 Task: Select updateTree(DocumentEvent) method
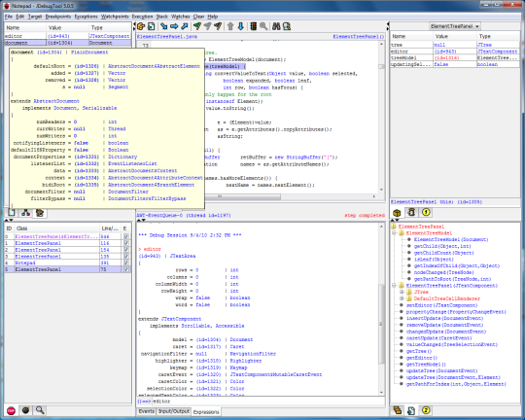pos(442,371)
